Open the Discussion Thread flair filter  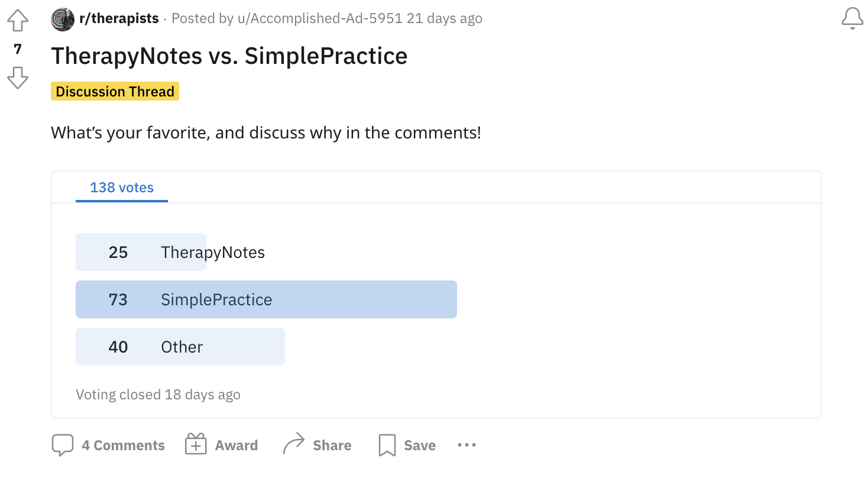click(x=115, y=91)
